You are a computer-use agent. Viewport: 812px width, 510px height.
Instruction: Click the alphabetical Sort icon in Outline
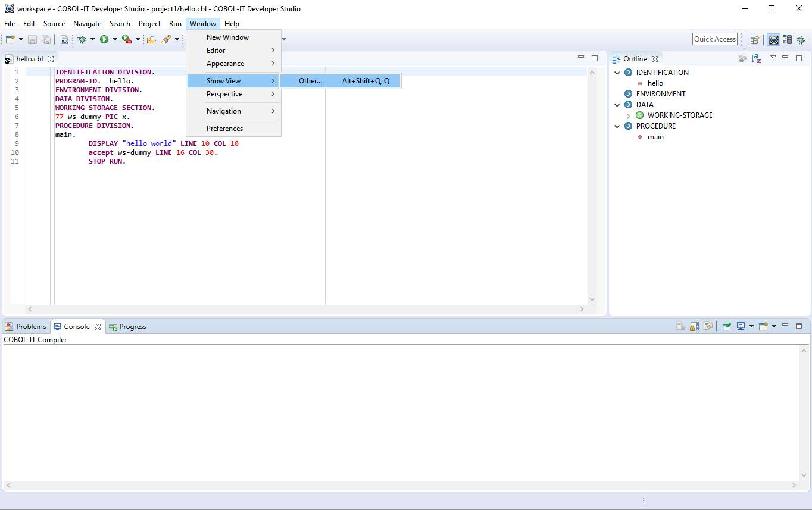coord(756,58)
